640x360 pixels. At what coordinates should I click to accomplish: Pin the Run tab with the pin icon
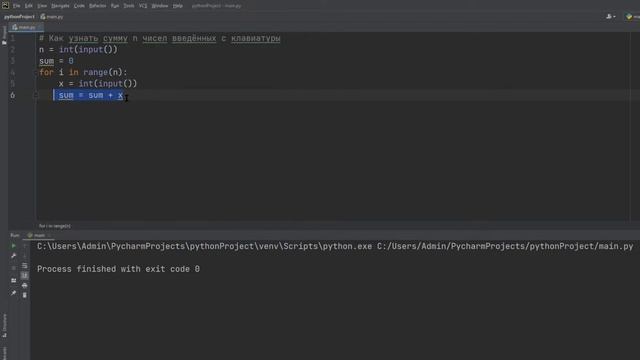pyautogui.click(x=13, y=293)
